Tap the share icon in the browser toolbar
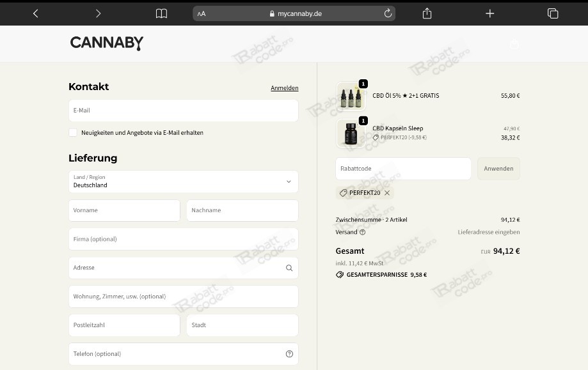The height and width of the screenshot is (370, 588). coord(427,13)
